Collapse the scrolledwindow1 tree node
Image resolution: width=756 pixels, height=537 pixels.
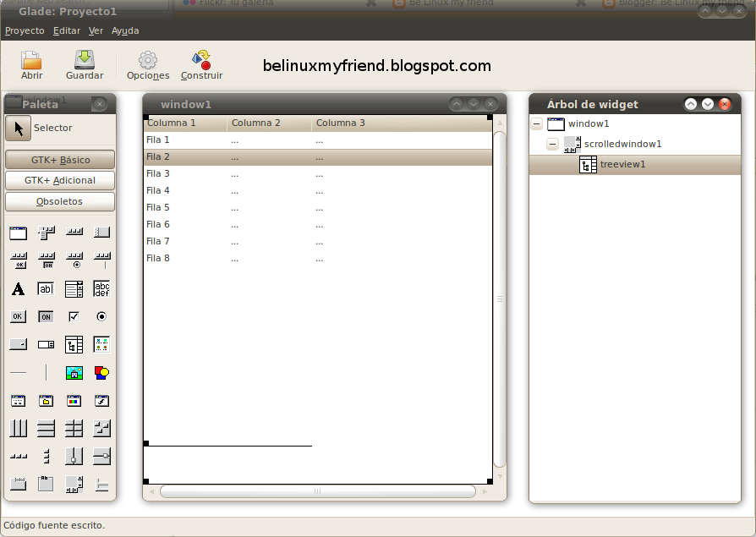[553, 144]
